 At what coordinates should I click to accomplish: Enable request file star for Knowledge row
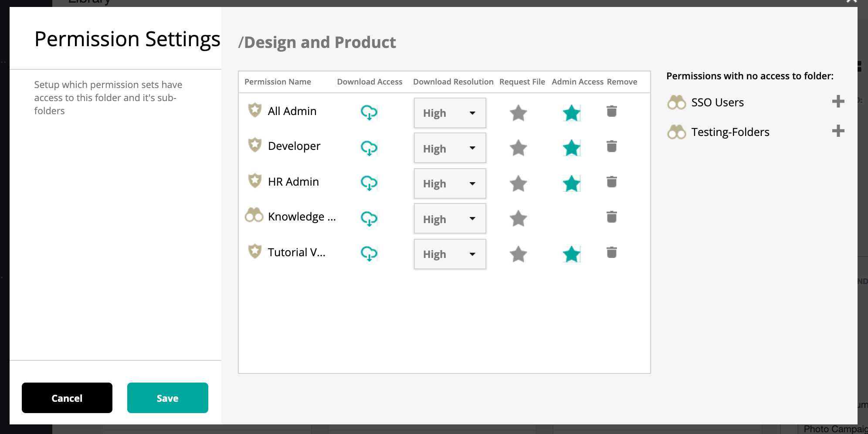[x=518, y=219]
